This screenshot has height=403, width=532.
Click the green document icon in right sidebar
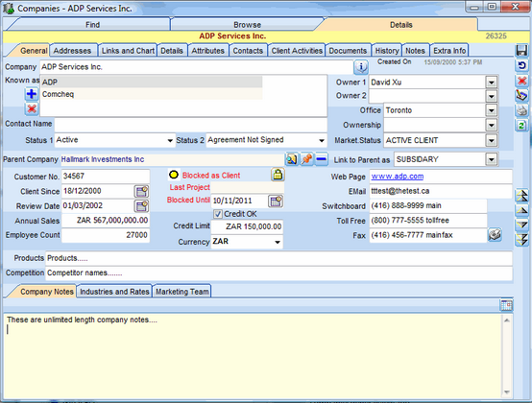coord(521,126)
